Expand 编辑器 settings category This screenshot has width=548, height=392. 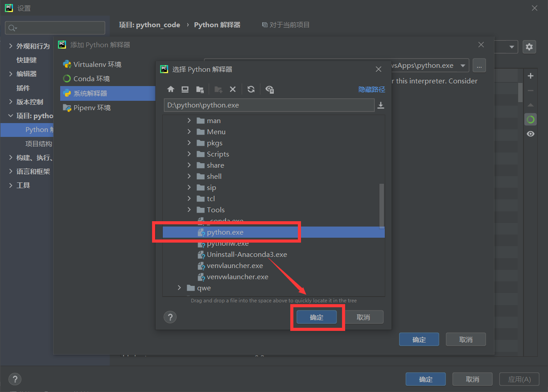[x=11, y=74]
